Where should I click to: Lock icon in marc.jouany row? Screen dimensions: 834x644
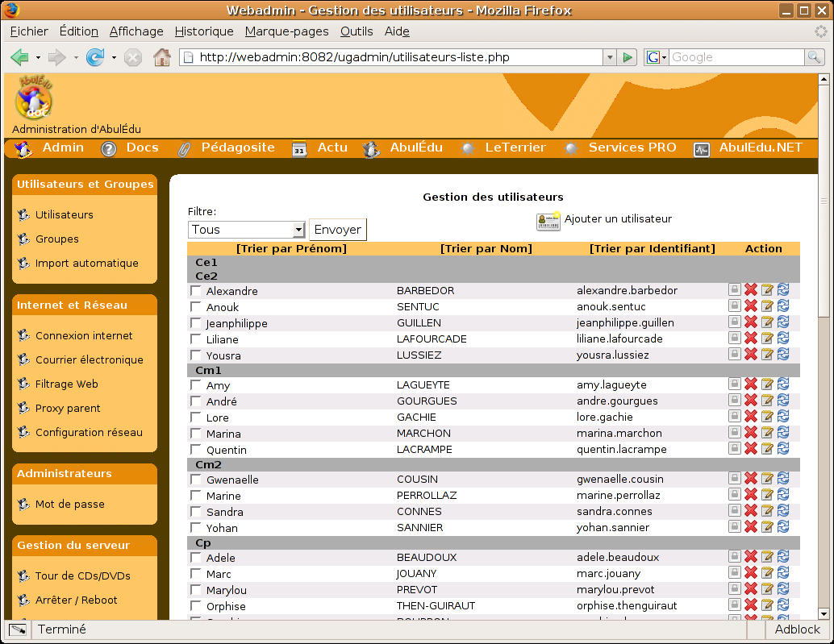click(735, 572)
